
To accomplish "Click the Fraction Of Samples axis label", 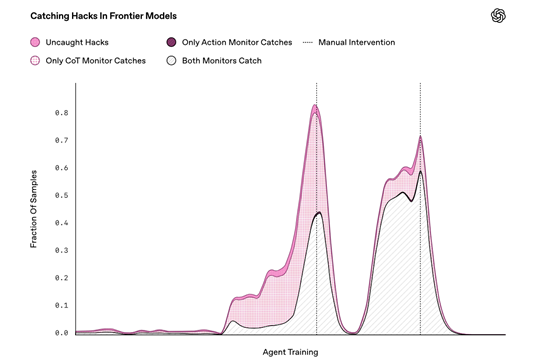I will 34,209.
